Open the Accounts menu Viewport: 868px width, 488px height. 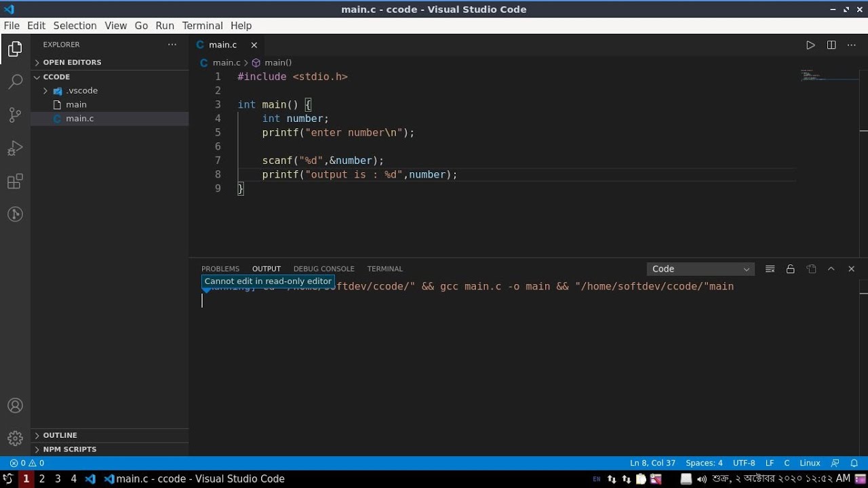click(15, 406)
